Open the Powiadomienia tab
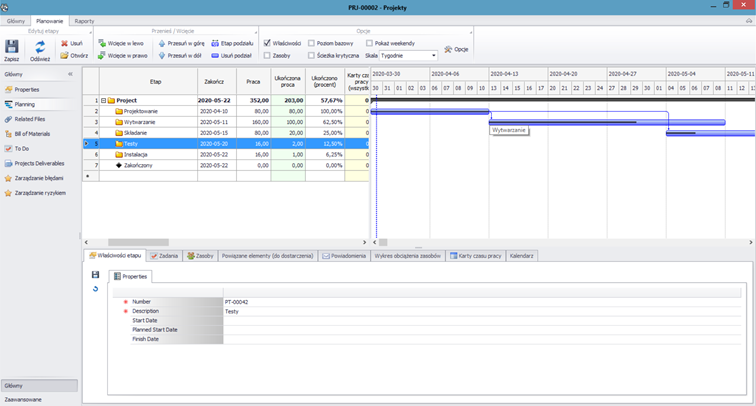Viewport: 756px width, 406px height. (x=344, y=256)
